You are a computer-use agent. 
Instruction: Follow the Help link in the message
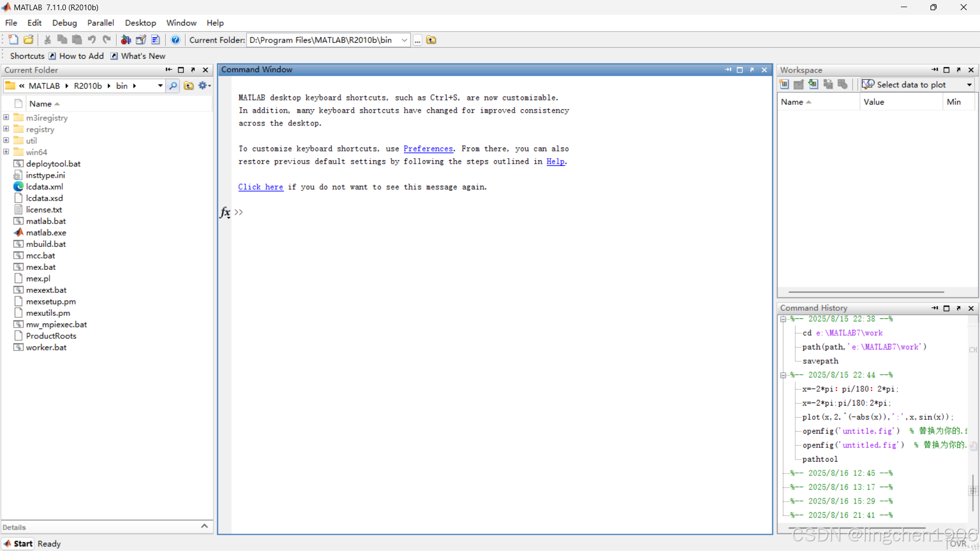click(555, 162)
